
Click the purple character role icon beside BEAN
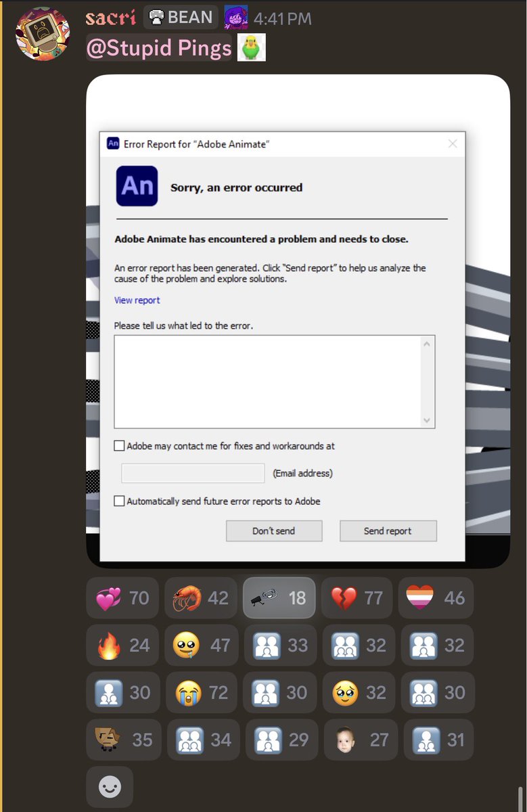pos(235,18)
